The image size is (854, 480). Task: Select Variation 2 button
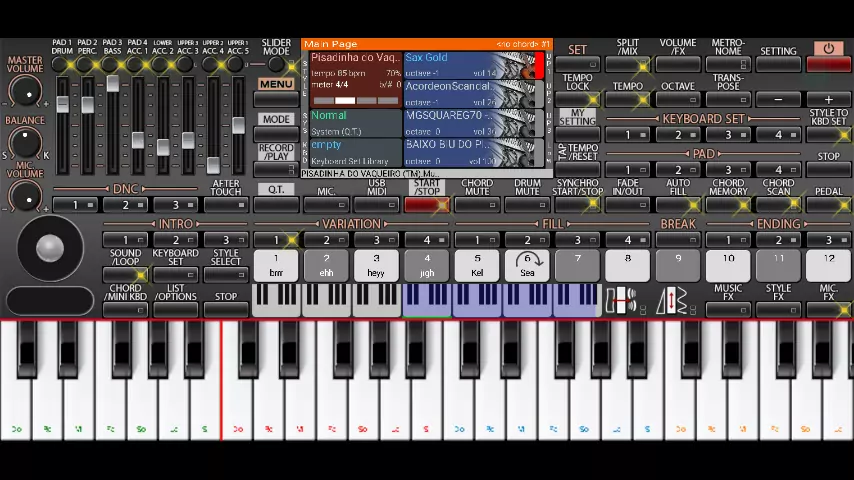click(x=326, y=240)
